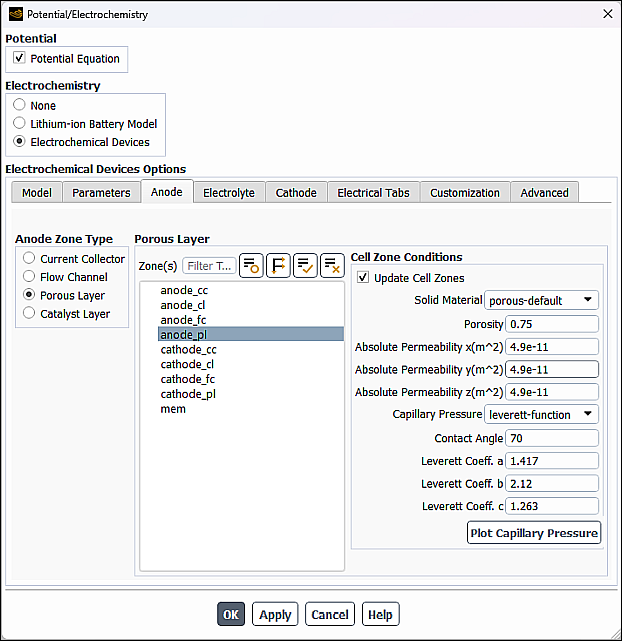Switch to the Anode tab

pos(167,191)
